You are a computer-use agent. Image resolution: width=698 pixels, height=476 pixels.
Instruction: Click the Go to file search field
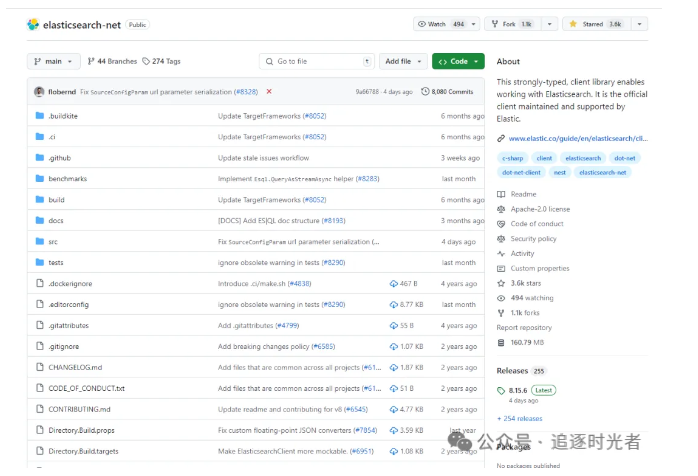[x=317, y=61]
